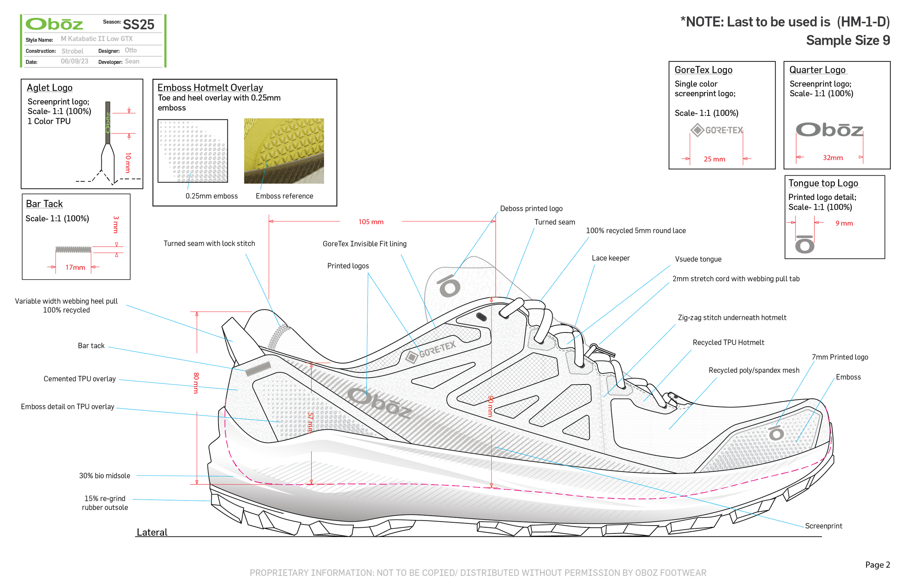Click the 'Page 2' page number
This screenshot has height=588, width=909.
[x=877, y=565]
